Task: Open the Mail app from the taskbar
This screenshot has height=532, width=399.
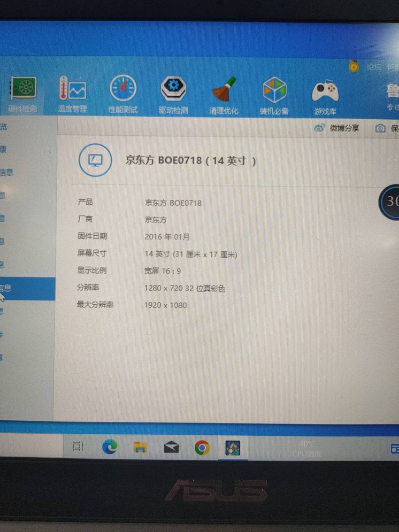Action: 171,448
